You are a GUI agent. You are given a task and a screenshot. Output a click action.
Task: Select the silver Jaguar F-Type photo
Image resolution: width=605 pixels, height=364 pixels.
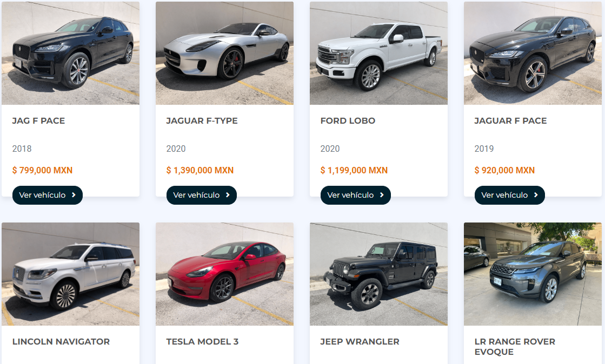coord(224,53)
